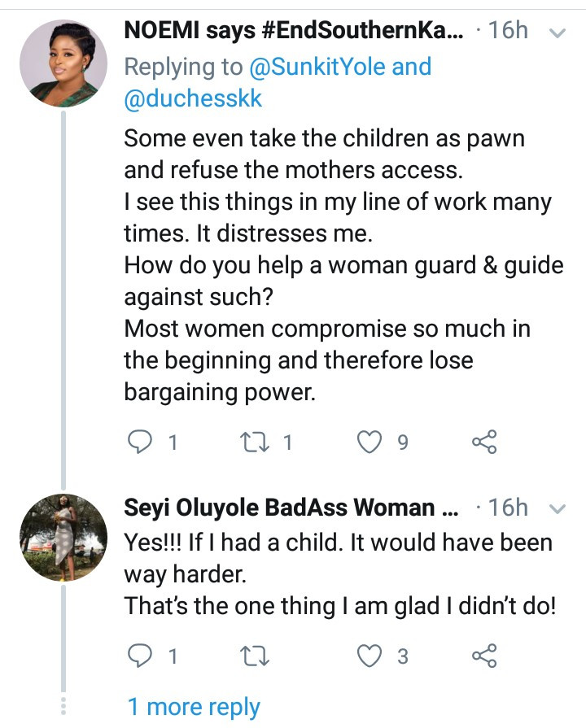View NOEMI's profile picture

63,63
